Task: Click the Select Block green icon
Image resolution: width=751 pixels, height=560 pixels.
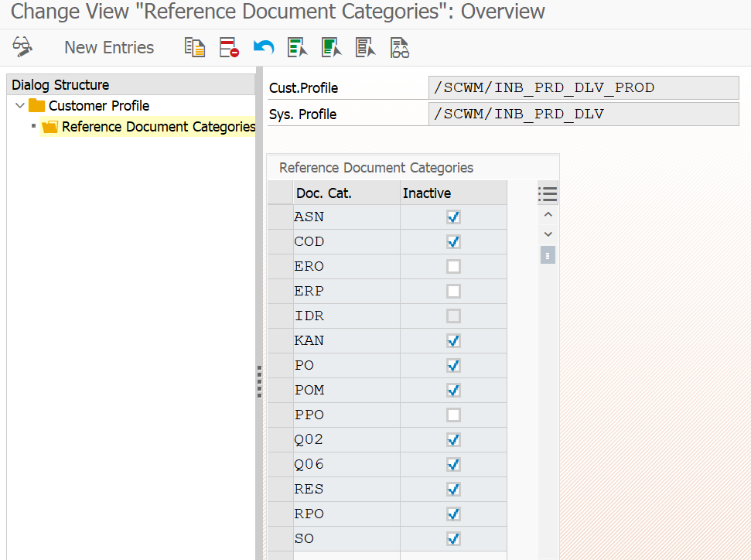Action: 332,47
